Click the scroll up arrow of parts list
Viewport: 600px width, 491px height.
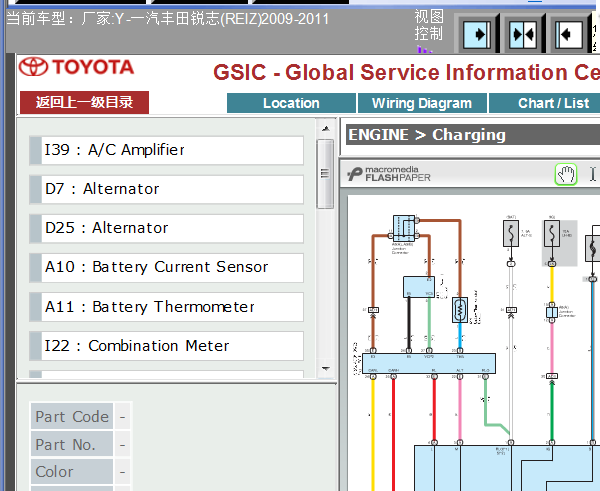(326, 129)
